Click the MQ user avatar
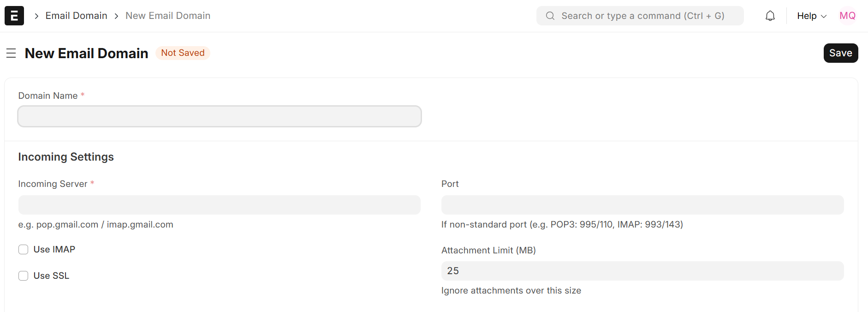 pyautogui.click(x=847, y=15)
